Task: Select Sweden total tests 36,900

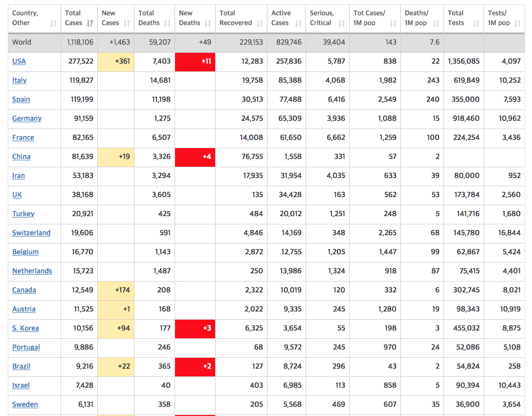Action: [467, 404]
